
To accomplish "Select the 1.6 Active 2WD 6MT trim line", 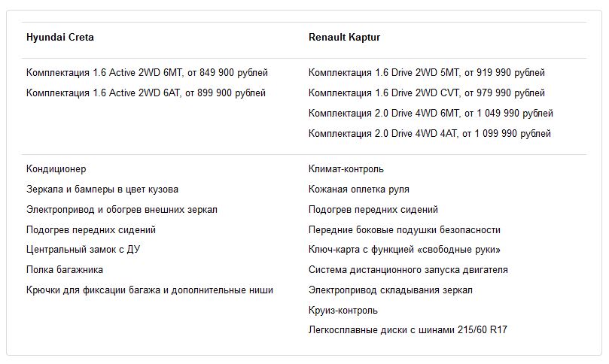I will tap(147, 73).
